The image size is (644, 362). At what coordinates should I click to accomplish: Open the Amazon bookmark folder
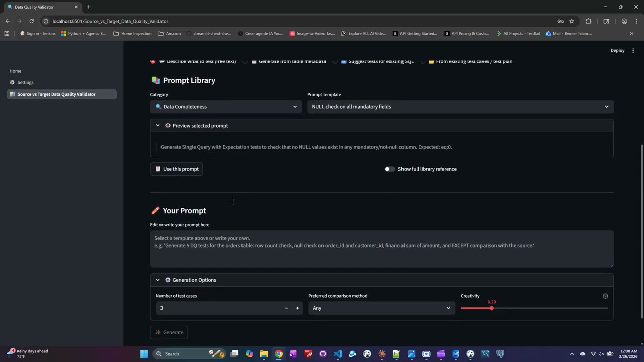coord(169,34)
